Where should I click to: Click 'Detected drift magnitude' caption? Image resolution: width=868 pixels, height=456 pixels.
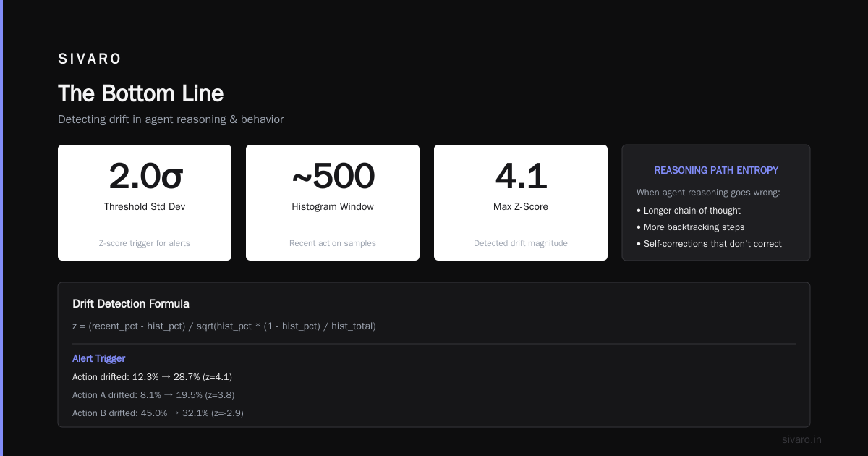coord(521,243)
